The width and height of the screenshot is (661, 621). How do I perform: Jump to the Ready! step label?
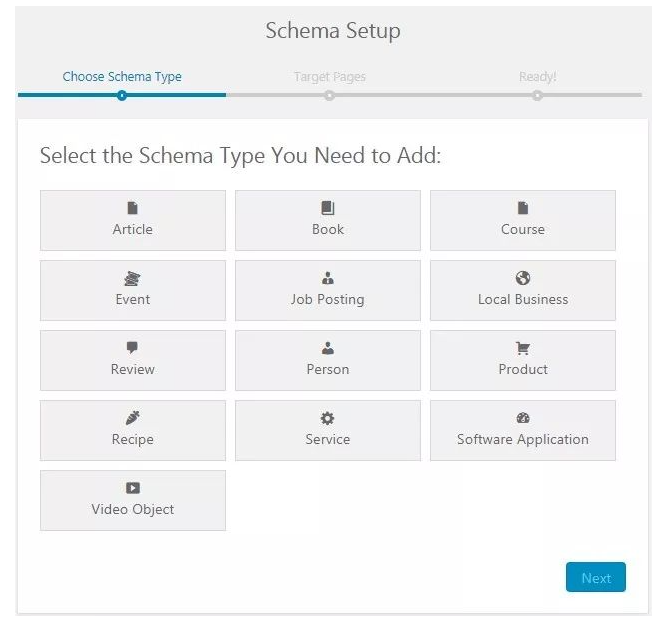coord(537,77)
